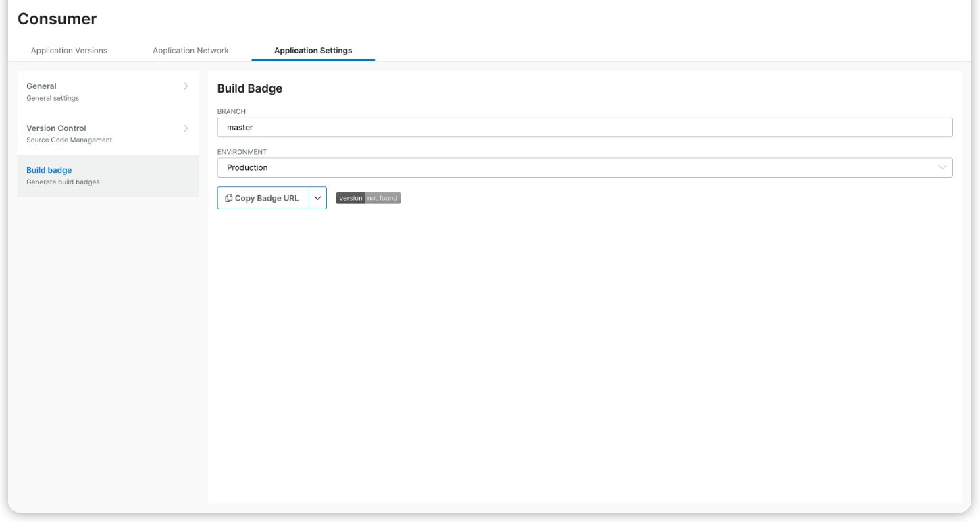Switch to the Application Versions tab
This screenshot has height=522, width=980.
pos(68,50)
